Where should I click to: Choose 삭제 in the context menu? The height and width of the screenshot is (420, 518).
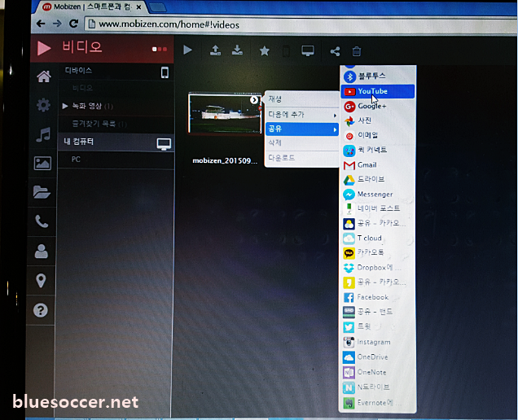(x=302, y=143)
